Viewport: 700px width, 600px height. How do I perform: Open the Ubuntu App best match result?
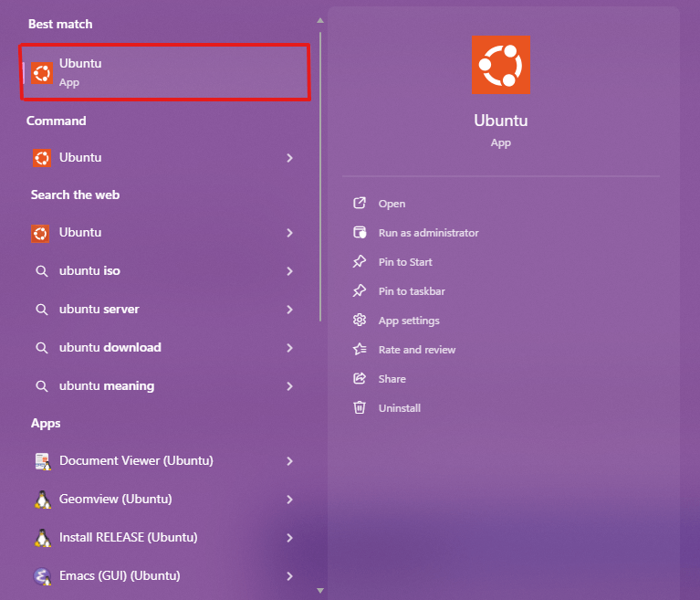pyautogui.click(x=164, y=72)
